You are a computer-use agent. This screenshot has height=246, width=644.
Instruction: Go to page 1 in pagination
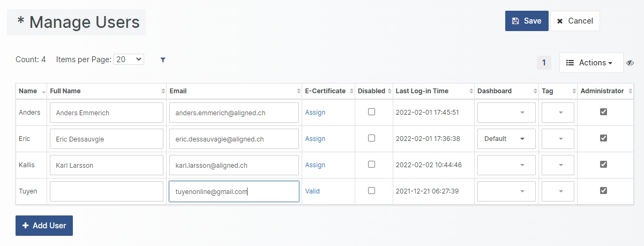pyautogui.click(x=544, y=63)
